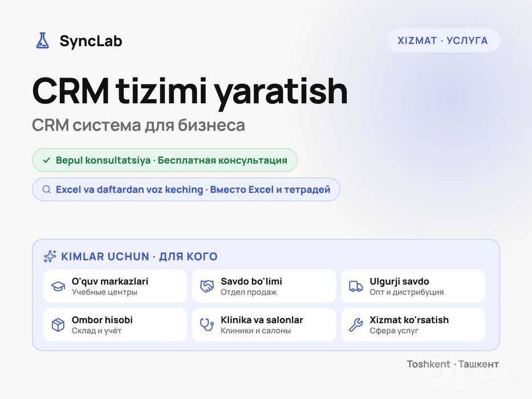This screenshot has height=399, width=532.
Task: Click the KIMLAR UCHUN · ДЛЯ КОГО heading
Action: tap(139, 256)
